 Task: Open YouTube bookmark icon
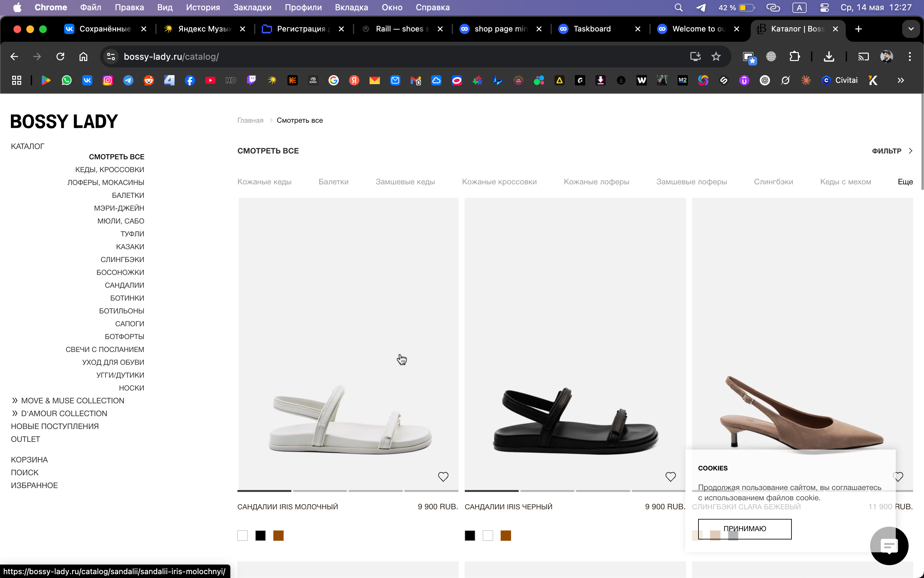pyautogui.click(x=210, y=80)
